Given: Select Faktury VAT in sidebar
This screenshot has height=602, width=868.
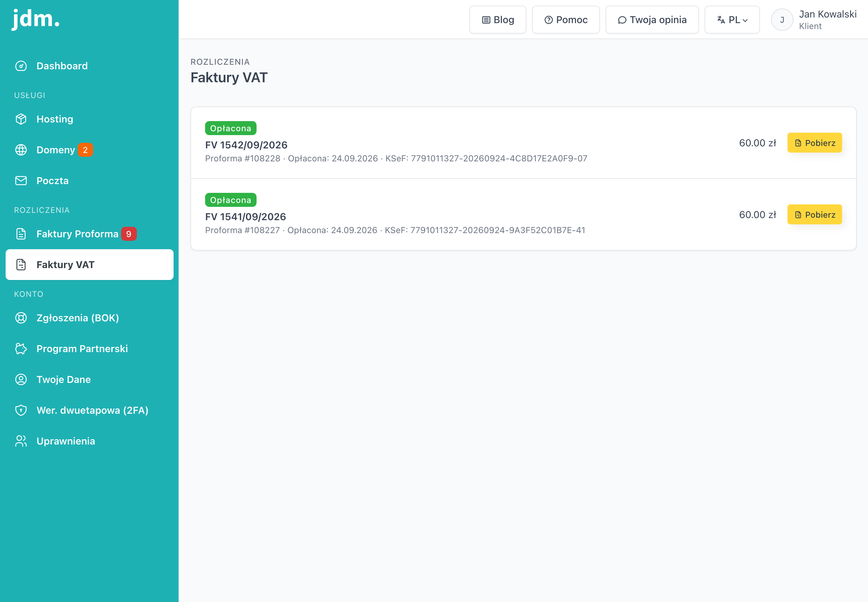Looking at the screenshot, I should tap(89, 265).
